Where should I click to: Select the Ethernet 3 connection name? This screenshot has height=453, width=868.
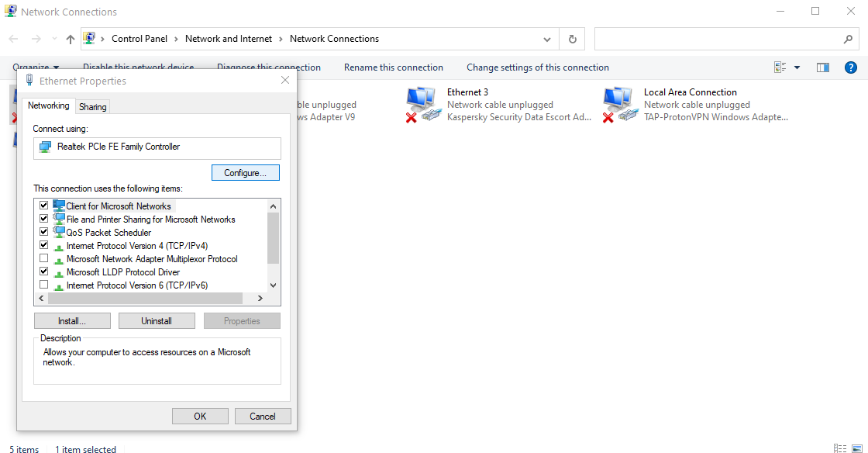click(x=467, y=92)
